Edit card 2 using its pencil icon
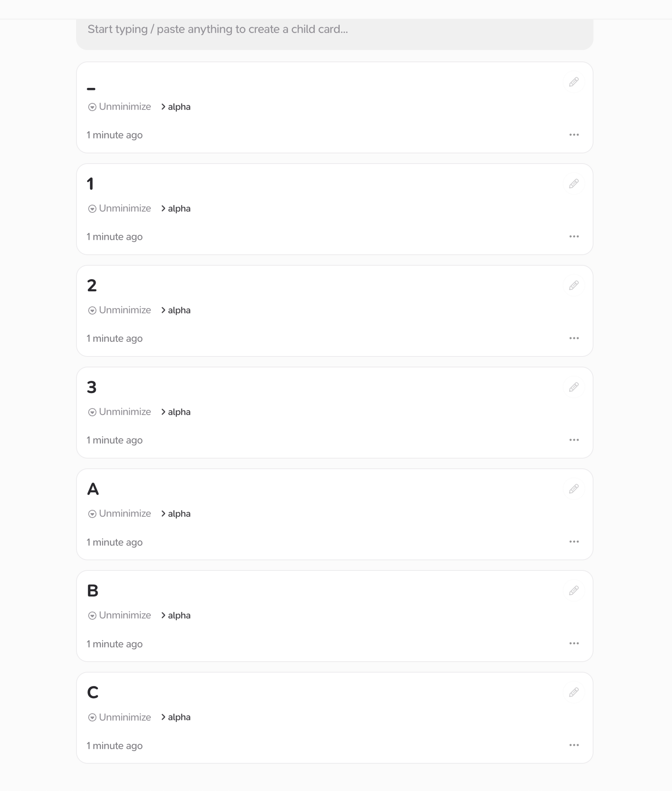 pos(574,285)
